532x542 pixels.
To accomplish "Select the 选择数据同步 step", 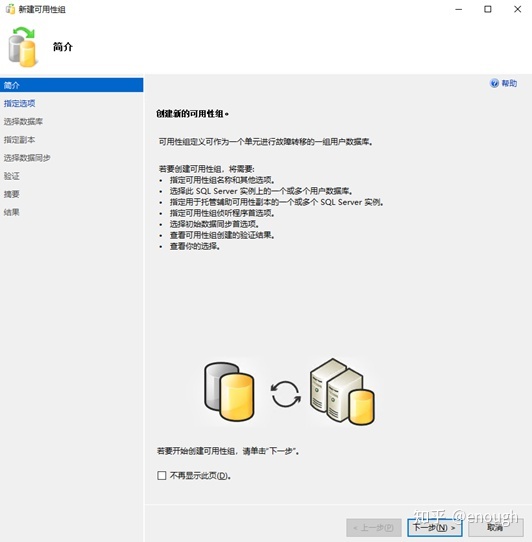I will tap(27, 158).
